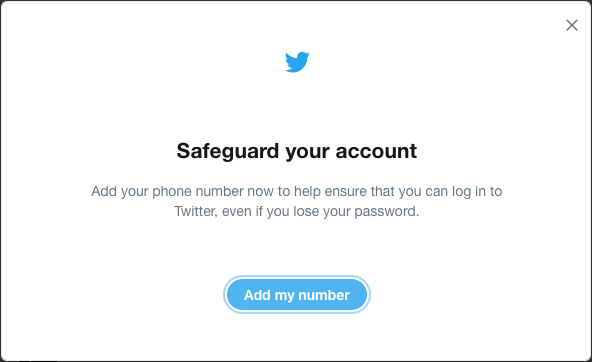Dismiss the Safeguard your account prompt
The width and height of the screenshot is (592, 362).
point(572,25)
